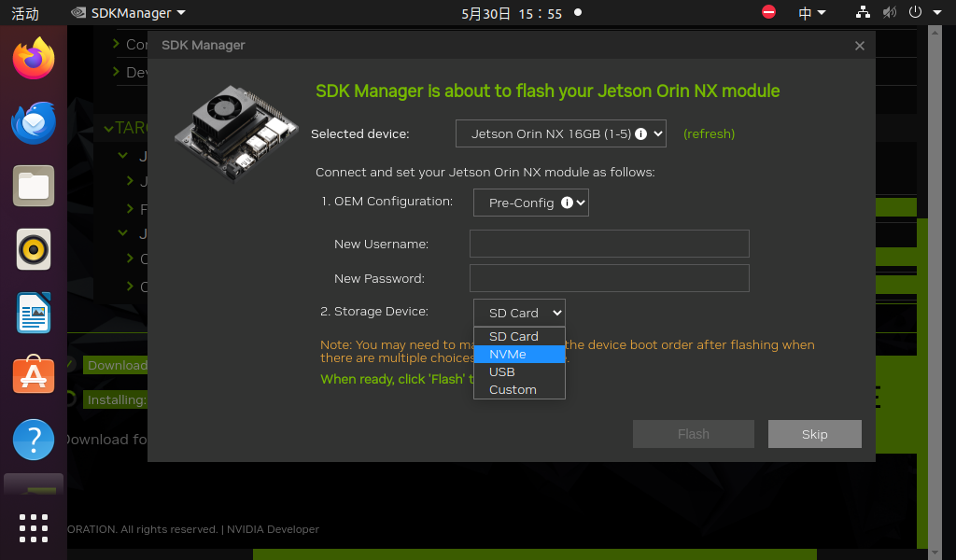This screenshot has width=956, height=560.
Task: Collapse the TARGET section in background window
Action: point(108,128)
